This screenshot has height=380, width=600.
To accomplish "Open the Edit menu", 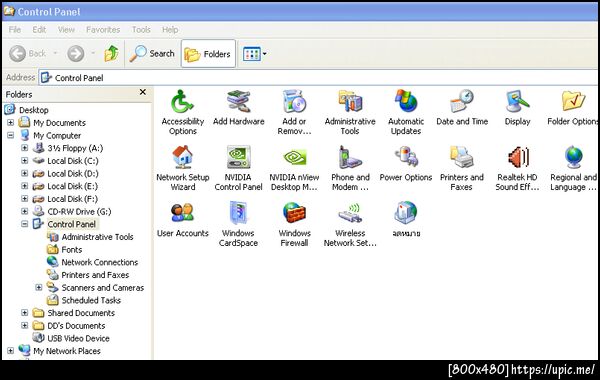I will click(39, 29).
